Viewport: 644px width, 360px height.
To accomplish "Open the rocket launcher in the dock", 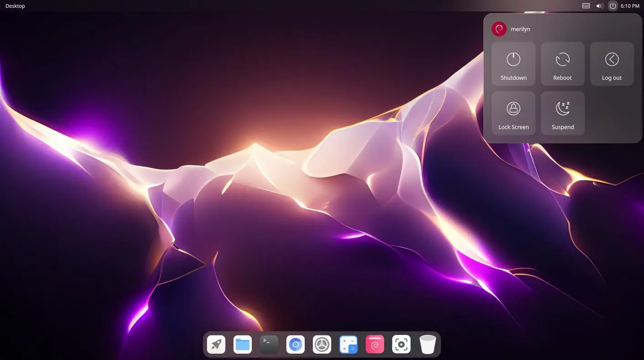I will 216,344.
